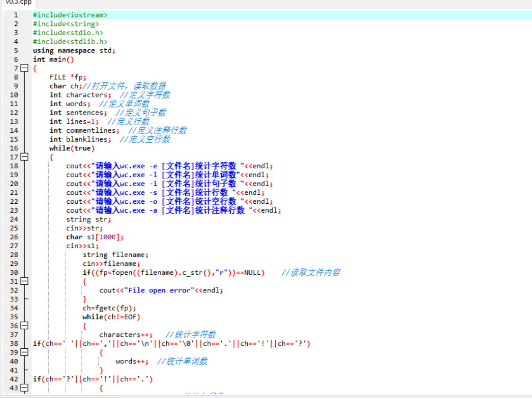Collapse the fold marker at line 43
Image resolution: width=532 pixels, height=398 pixels.
[x=24, y=388]
